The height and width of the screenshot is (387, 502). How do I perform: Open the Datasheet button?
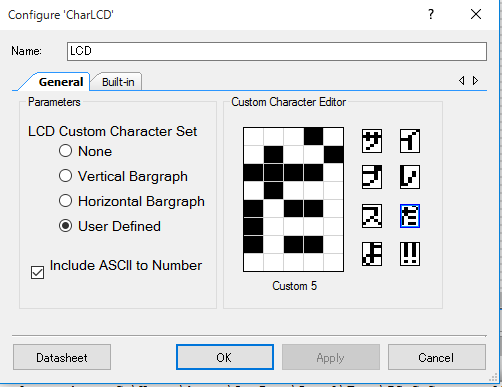click(62, 357)
